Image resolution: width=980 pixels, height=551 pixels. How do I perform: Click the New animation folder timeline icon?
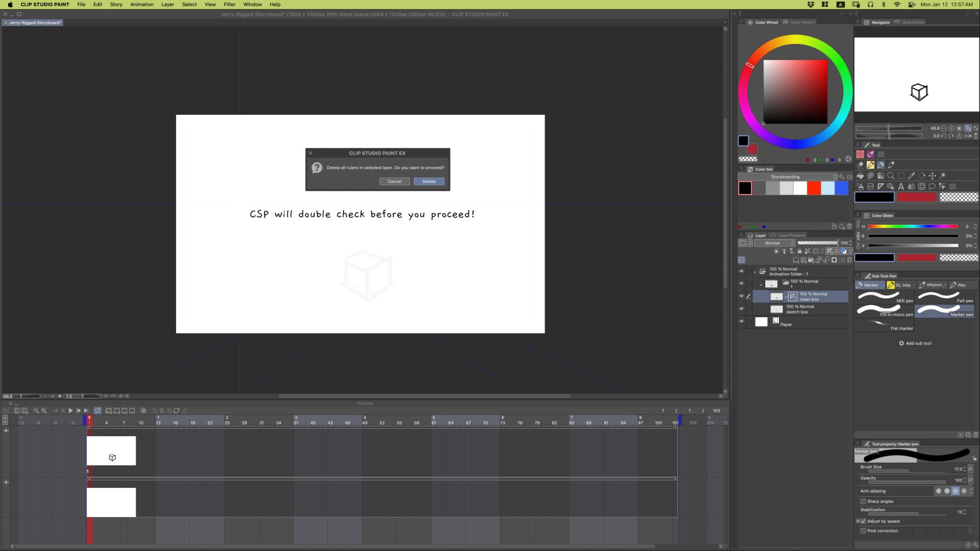(x=108, y=411)
